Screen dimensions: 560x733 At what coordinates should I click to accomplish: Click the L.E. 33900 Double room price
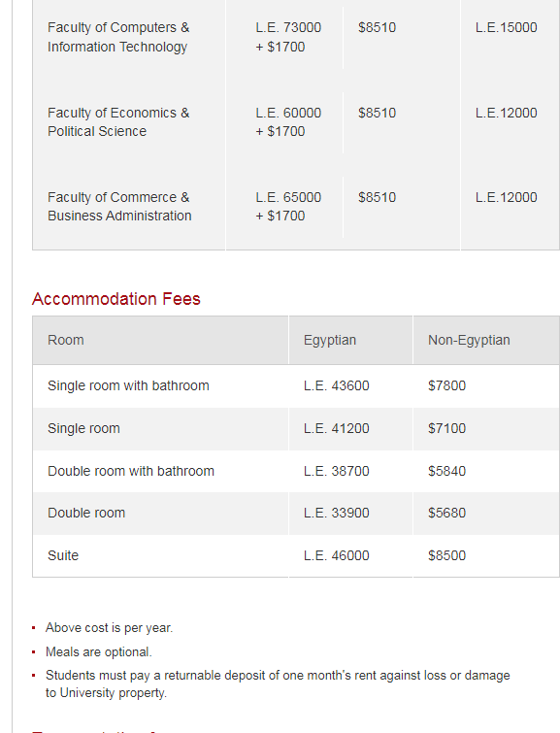click(336, 513)
